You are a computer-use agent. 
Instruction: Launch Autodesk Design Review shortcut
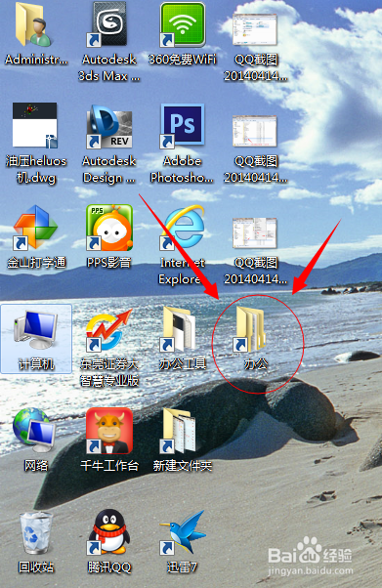pos(108,126)
